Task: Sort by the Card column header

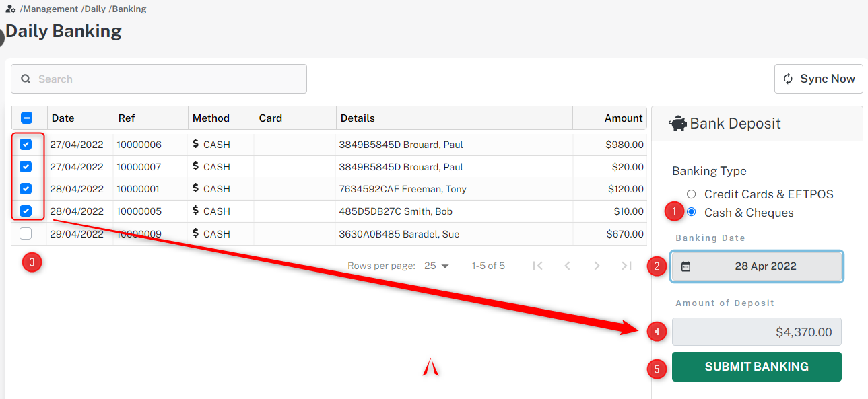Action: coord(271,118)
